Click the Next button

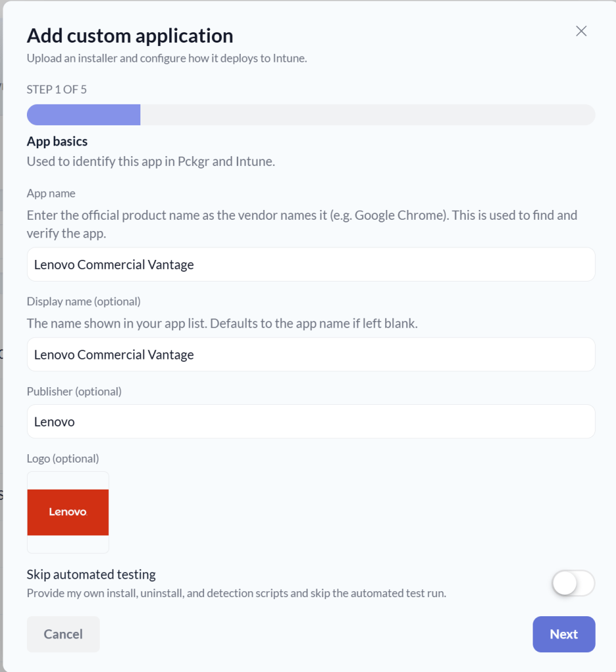click(x=564, y=634)
